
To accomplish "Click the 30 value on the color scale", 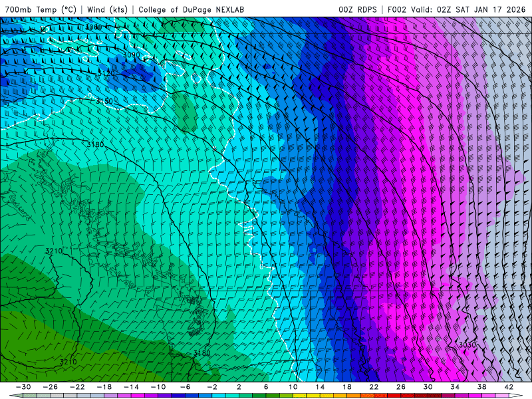I will click(x=428, y=387).
